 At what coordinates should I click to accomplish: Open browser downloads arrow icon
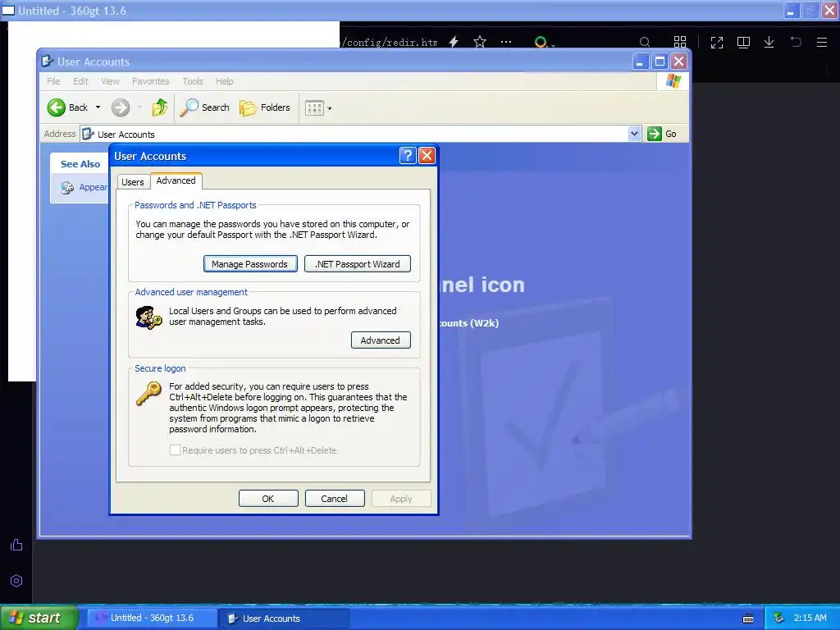(x=769, y=43)
